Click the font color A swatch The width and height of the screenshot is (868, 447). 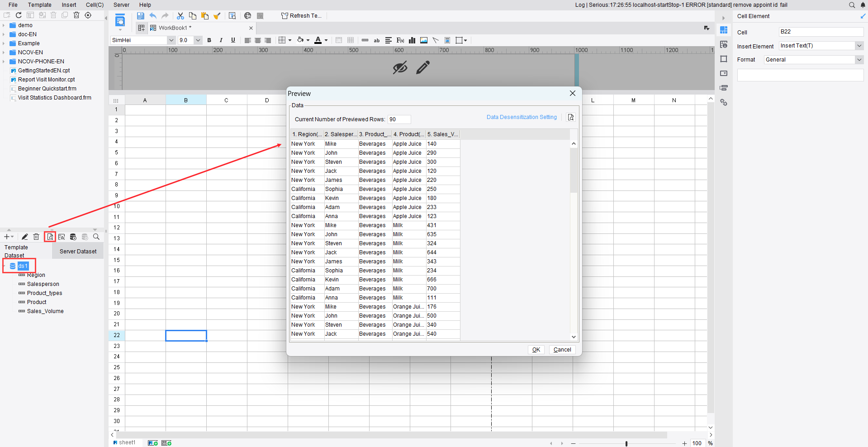point(318,40)
